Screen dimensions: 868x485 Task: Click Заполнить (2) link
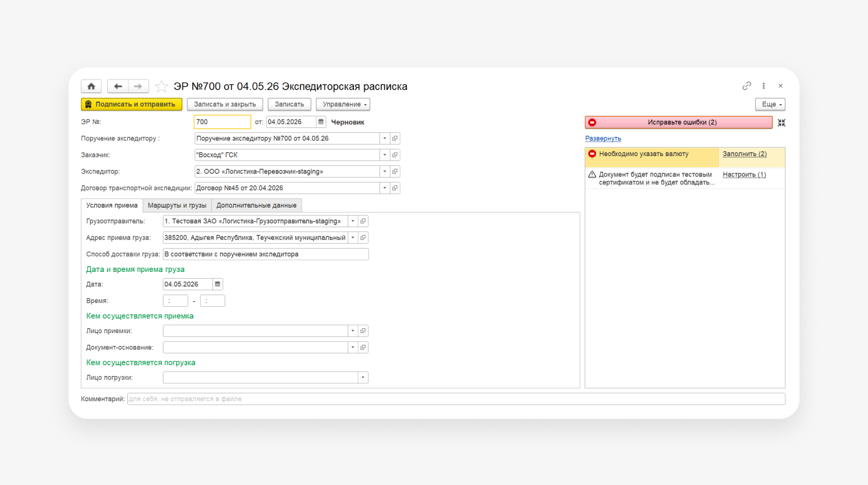pyautogui.click(x=744, y=154)
